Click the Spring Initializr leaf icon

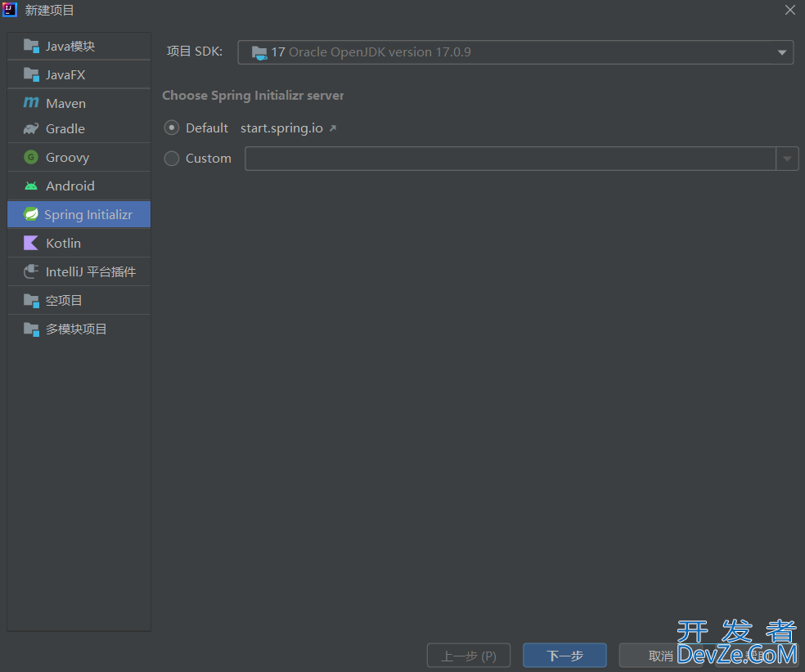pyautogui.click(x=31, y=214)
